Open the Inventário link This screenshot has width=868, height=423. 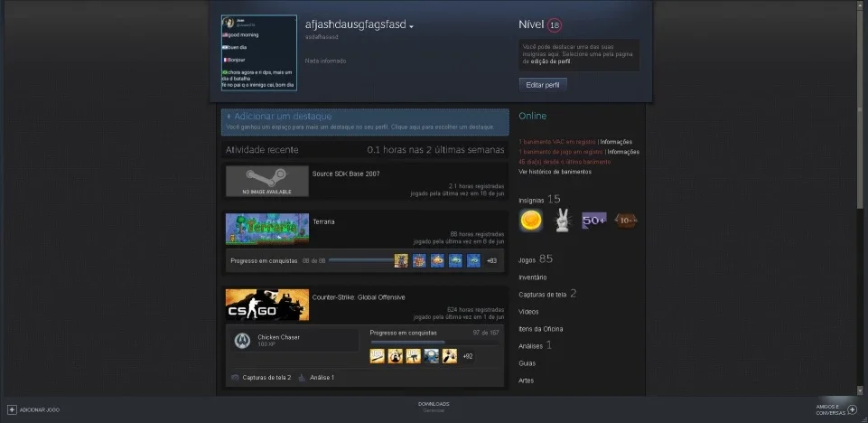point(533,277)
